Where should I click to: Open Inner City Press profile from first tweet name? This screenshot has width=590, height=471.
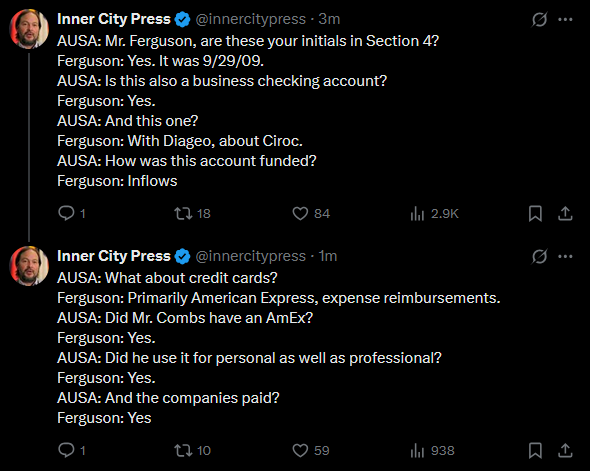(114, 19)
